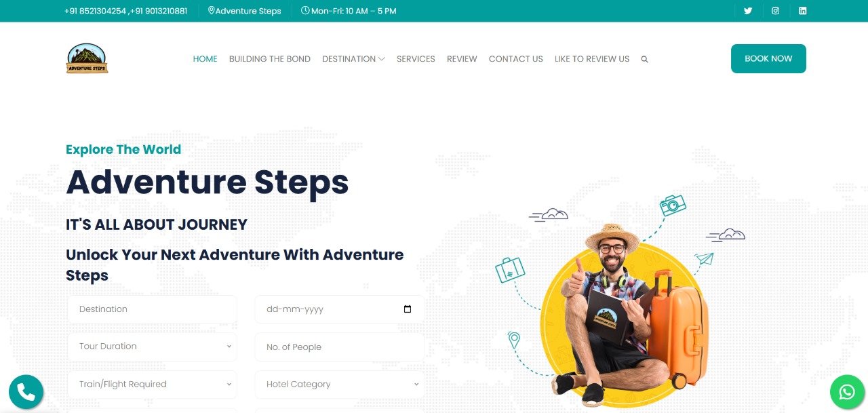
Task: Go to the Building The Bond menu item
Action: (270, 59)
